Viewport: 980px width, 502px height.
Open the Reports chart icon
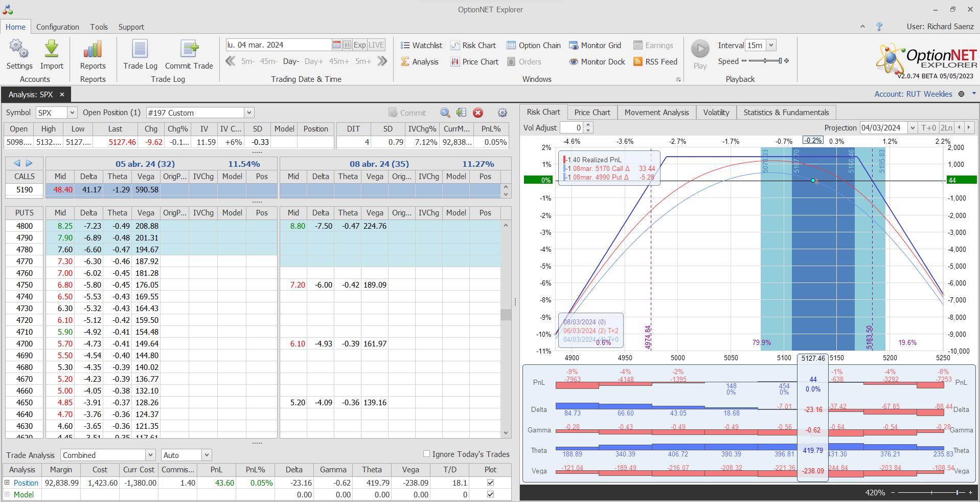(x=93, y=50)
